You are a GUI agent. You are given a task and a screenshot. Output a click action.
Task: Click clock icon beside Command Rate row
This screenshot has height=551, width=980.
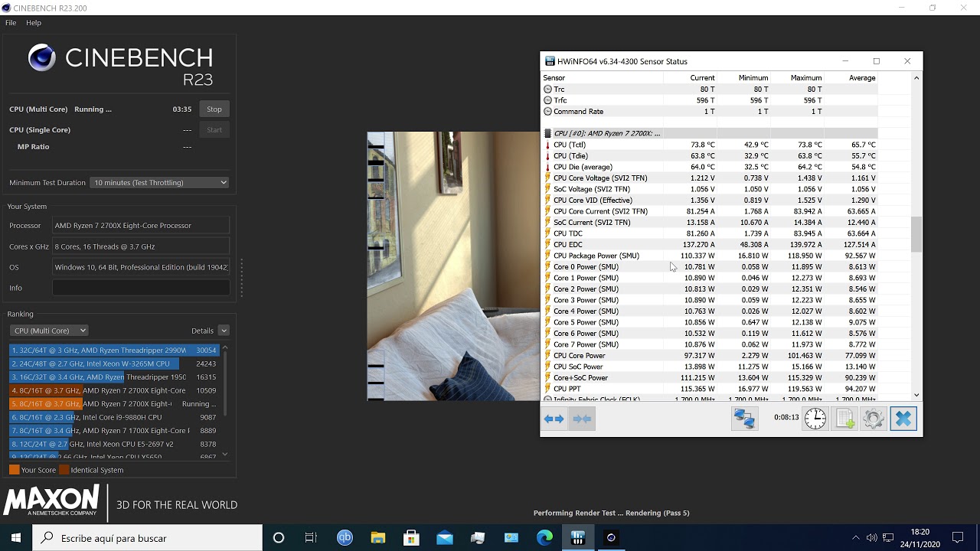coord(547,112)
